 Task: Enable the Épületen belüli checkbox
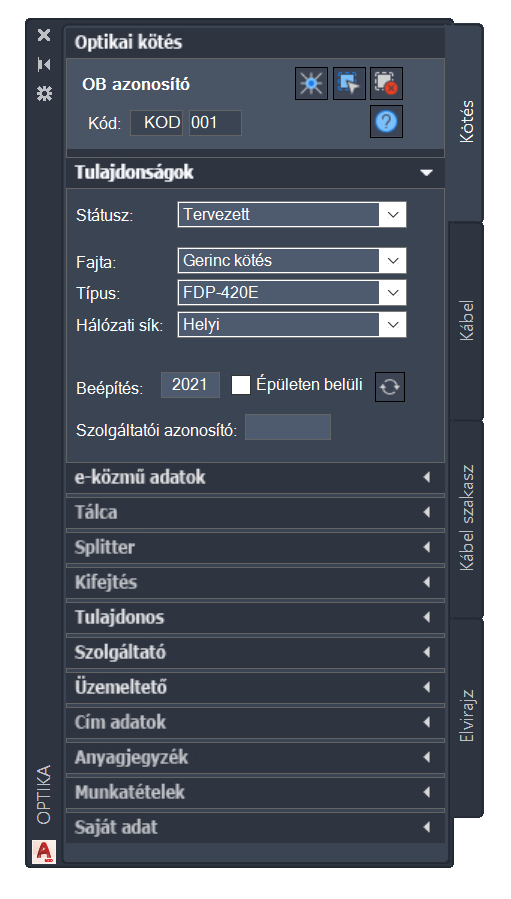241,385
